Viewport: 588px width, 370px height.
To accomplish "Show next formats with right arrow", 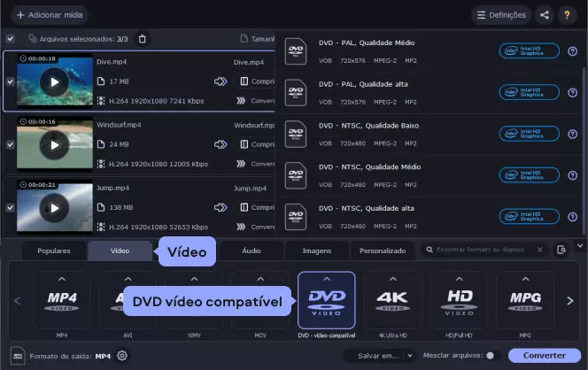I will (x=570, y=301).
